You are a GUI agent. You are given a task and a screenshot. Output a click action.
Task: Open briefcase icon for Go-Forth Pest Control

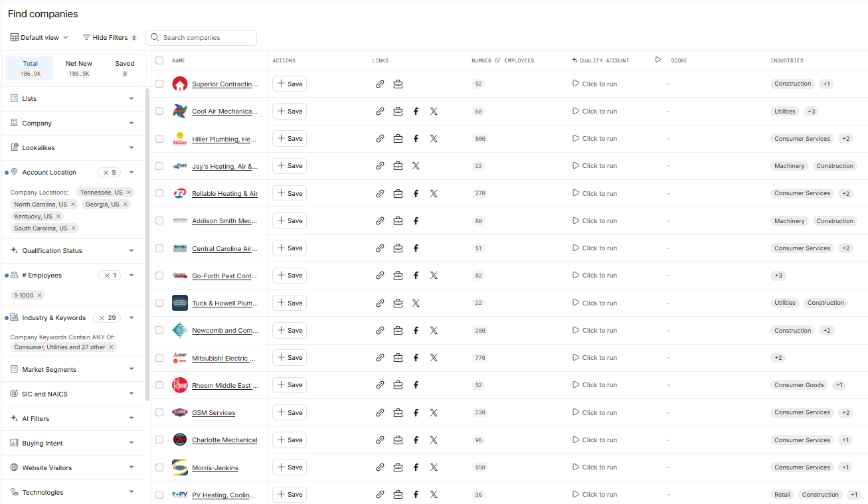(398, 276)
